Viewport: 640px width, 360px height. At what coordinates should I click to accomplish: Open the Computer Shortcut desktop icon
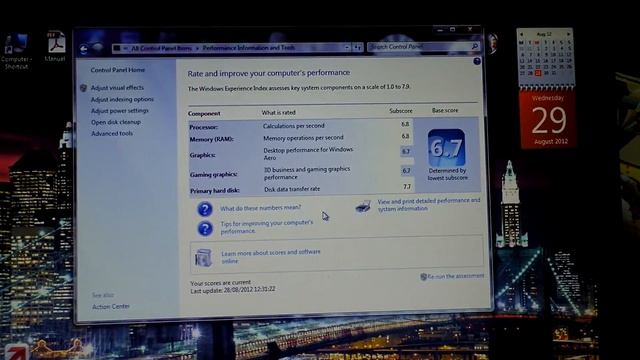(16, 51)
